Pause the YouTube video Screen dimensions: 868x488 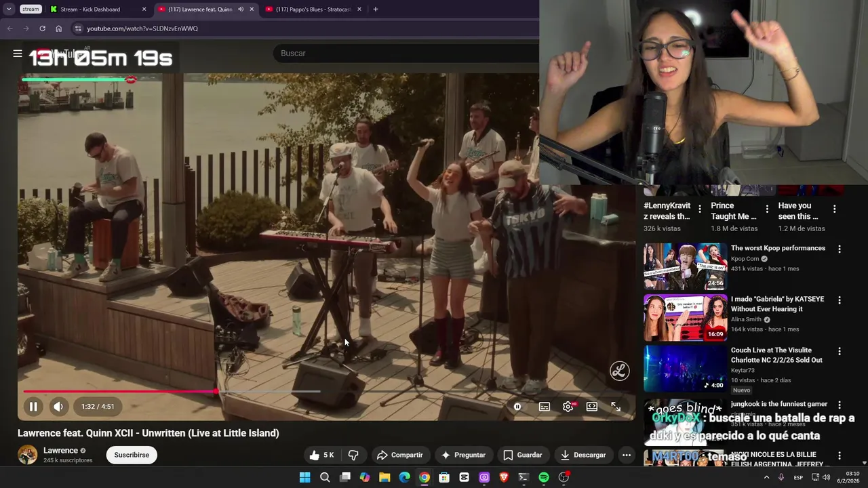33,407
